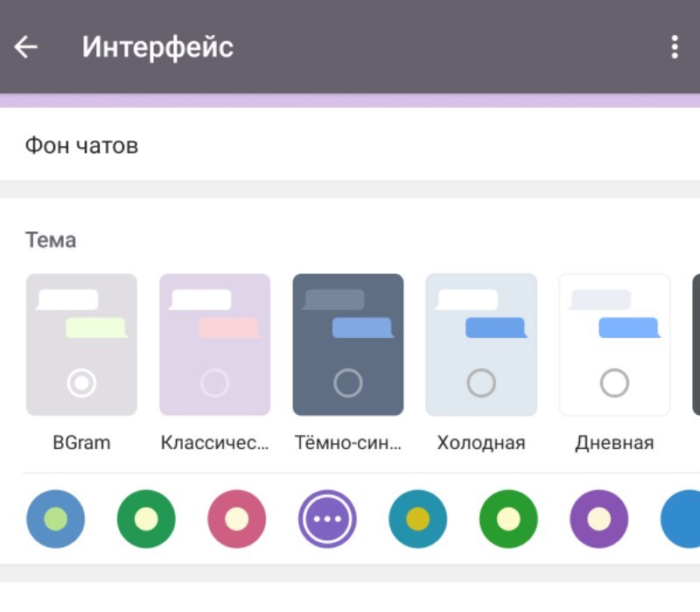700x612 pixels.
Task: Click the Дневная theme label
Action: pos(614,443)
